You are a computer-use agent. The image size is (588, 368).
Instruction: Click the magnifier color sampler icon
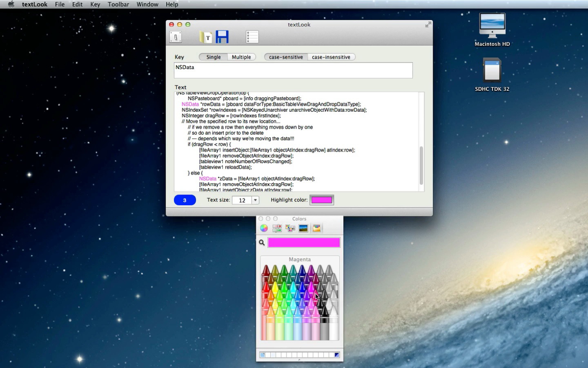click(262, 242)
